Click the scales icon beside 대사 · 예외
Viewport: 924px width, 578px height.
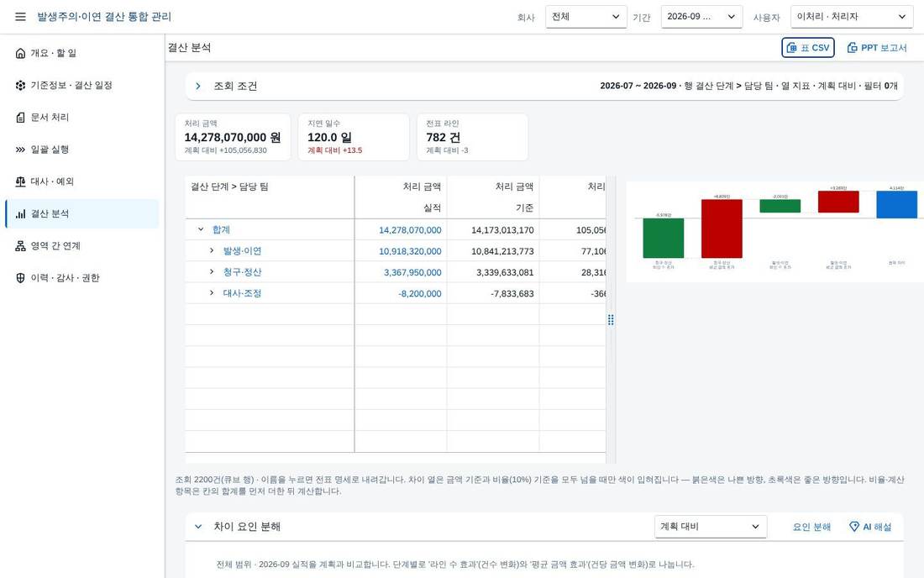point(21,181)
